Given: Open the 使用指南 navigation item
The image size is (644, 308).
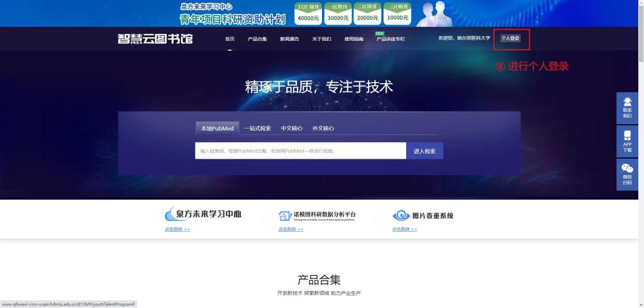Looking at the screenshot, I should (353, 39).
